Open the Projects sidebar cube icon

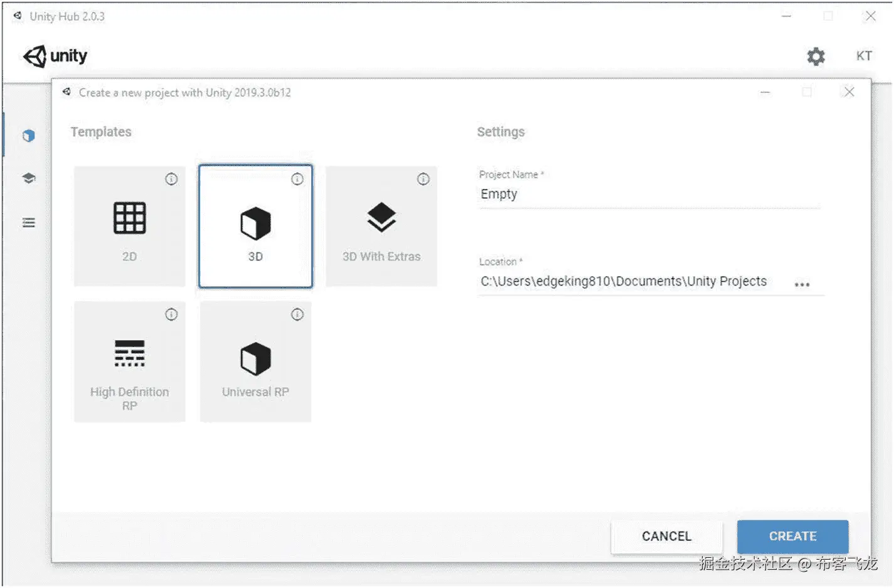point(28,136)
